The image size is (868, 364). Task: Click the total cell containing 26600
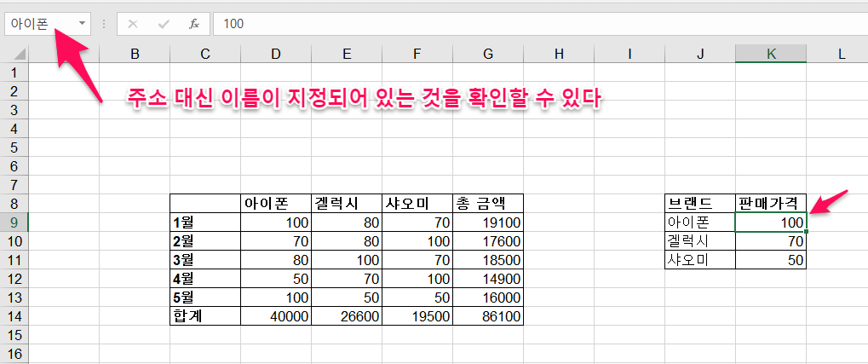click(347, 315)
